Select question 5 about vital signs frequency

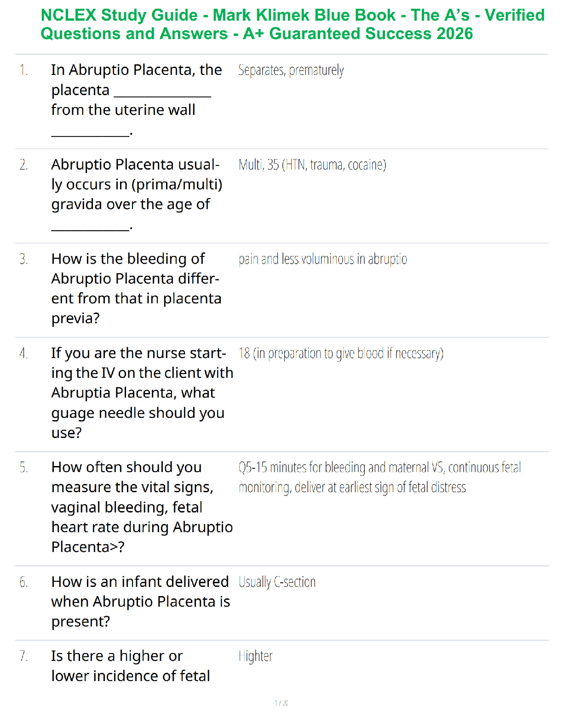(x=142, y=507)
